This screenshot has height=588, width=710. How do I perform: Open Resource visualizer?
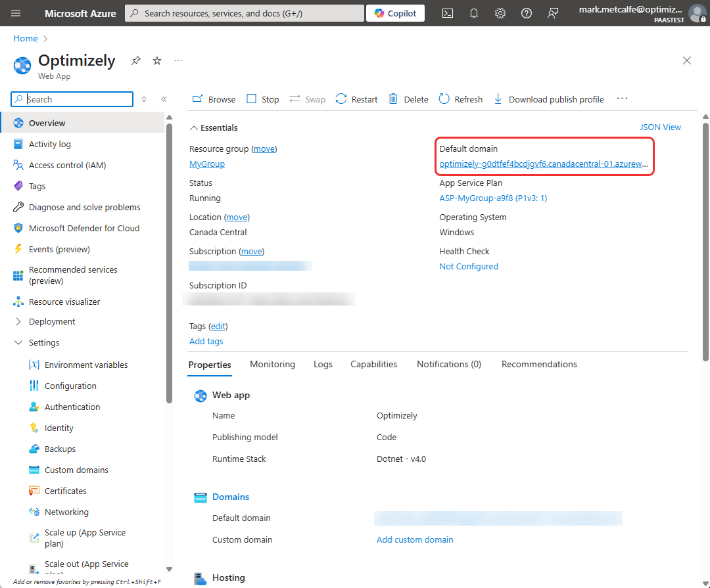coord(64,302)
